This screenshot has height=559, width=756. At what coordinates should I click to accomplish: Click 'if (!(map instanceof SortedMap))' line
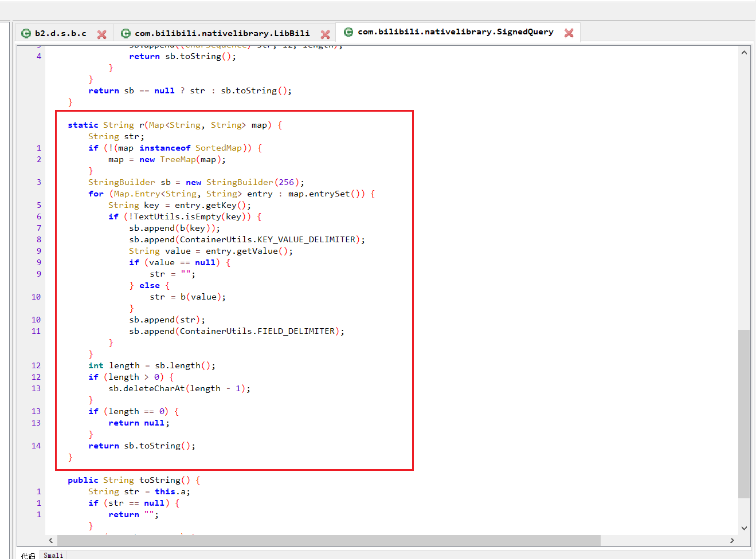coord(175,148)
